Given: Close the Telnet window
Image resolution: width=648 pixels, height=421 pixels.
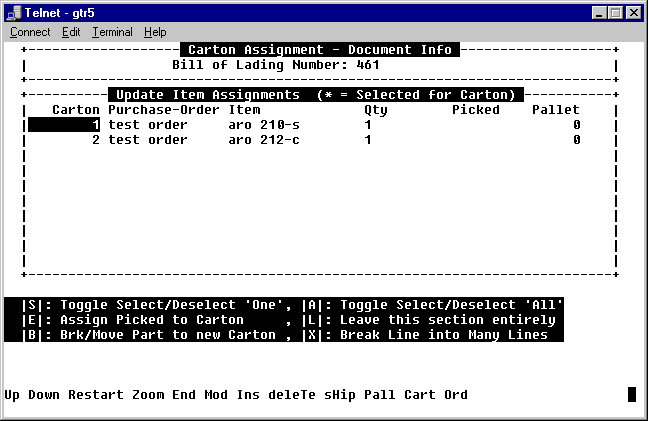Looking at the screenshot, I should pyautogui.click(x=634, y=12).
